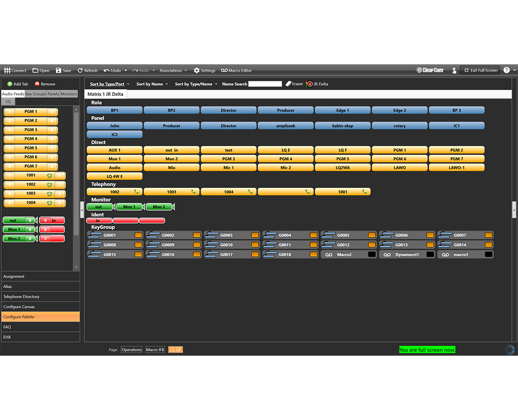Open the Sort by Type/Port dropdown
The image size is (518, 420).
110,84
